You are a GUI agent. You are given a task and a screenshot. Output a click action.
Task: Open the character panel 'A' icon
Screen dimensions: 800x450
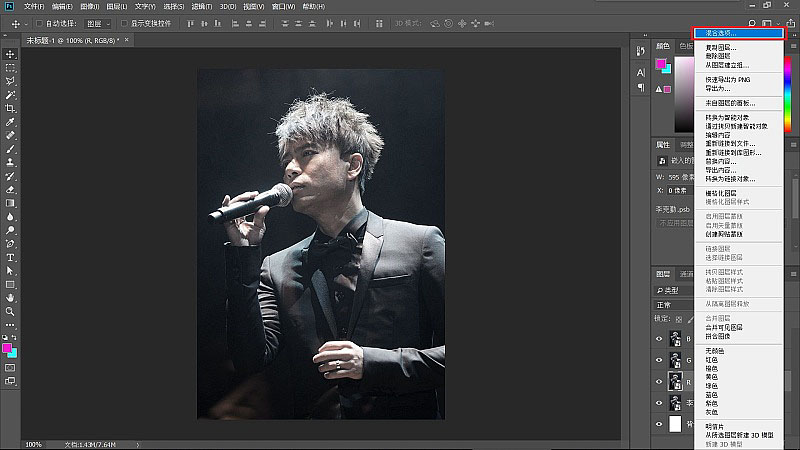point(641,72)
